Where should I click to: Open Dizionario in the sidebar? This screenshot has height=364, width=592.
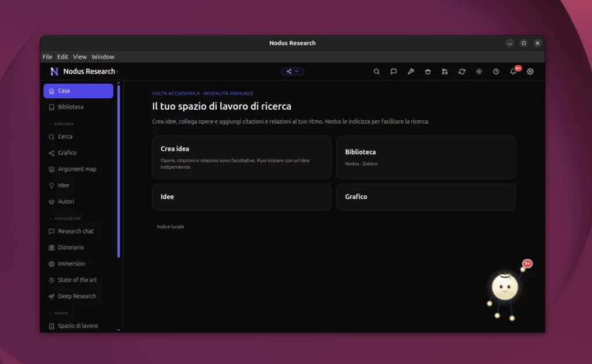click(78, 247)
